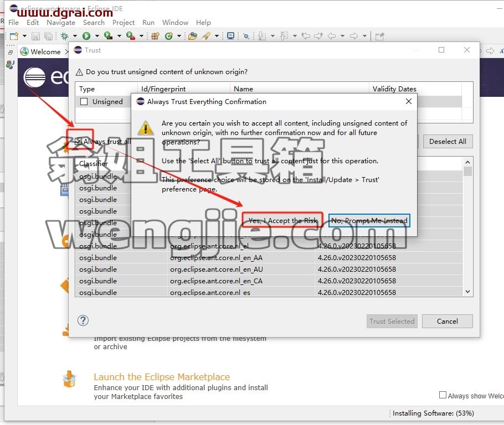Expand the Run button dropdown arrow
The width and height of the screenshot is (504, 425).
pyautogui.click(x=97, y=36)
